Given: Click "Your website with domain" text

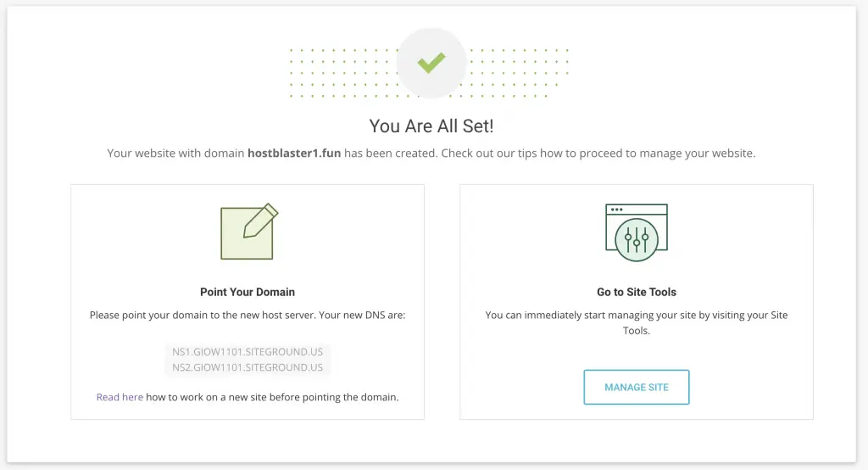Looking at the screenshot, I should tap(175, 154).
